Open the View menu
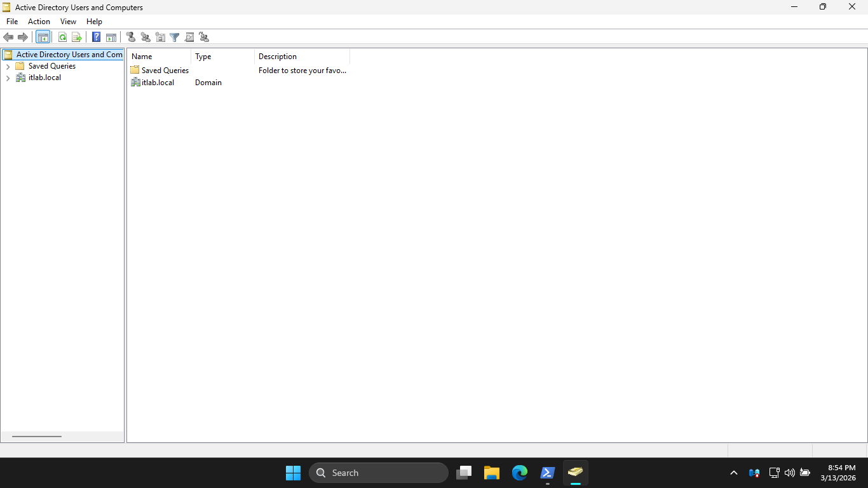Image resolution: width=868 pixels, height=488 pixels. point(68,22)
